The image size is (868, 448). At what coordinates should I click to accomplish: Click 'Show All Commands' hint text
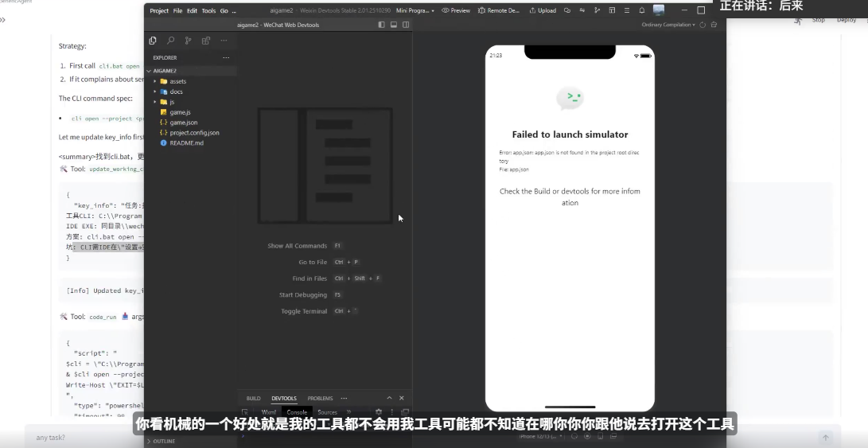pos(298,246)
